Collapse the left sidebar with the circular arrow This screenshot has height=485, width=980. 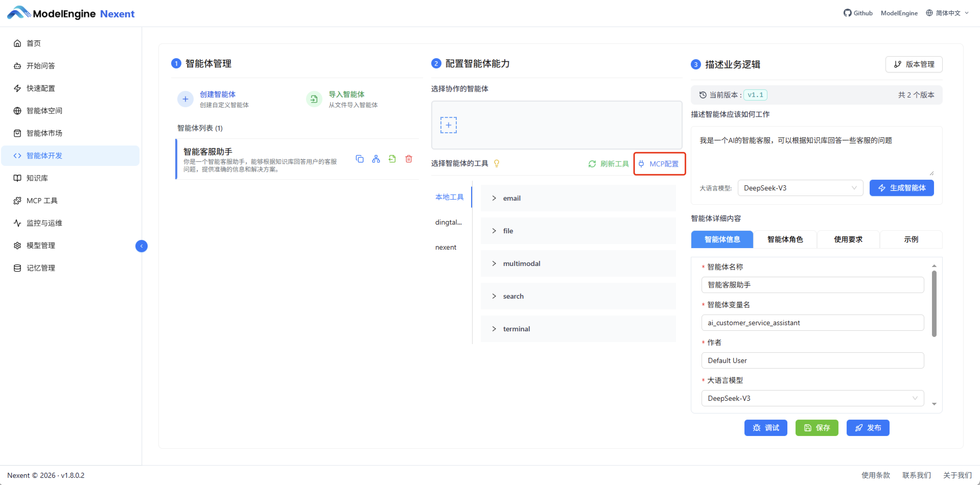[141, 246]
